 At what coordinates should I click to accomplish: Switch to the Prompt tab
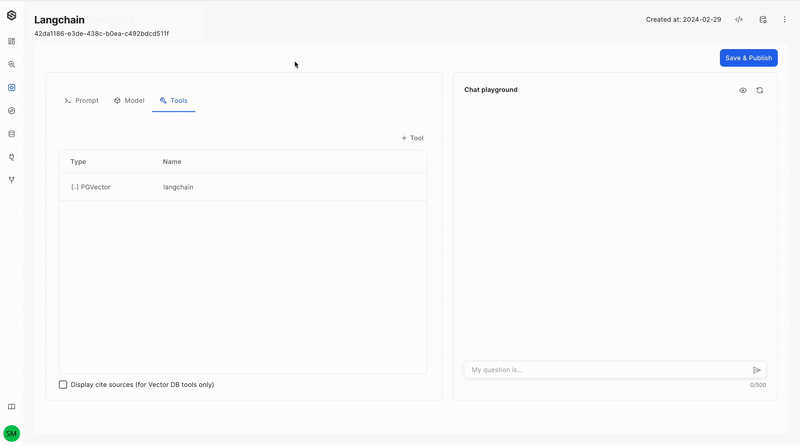[x=82, y=101]
